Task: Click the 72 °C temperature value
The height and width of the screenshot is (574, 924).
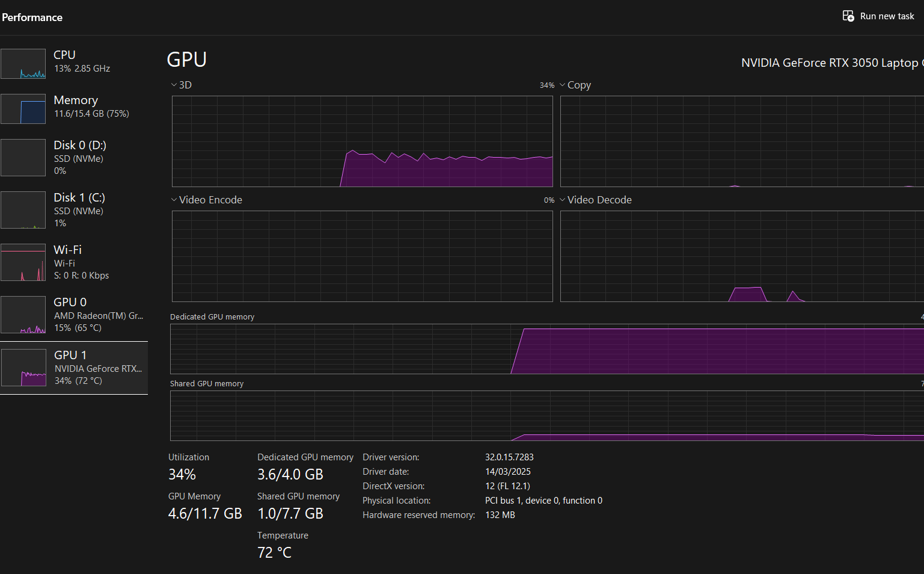Action: [274, 553]
